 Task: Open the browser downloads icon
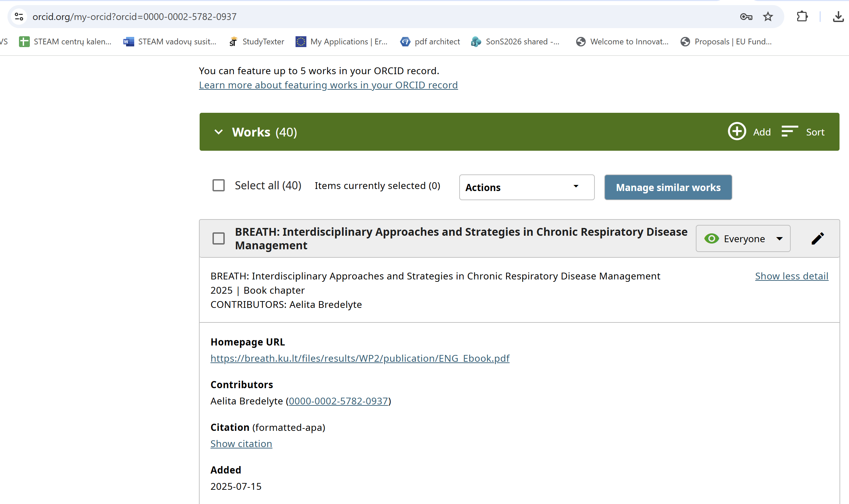click(838, 17)
